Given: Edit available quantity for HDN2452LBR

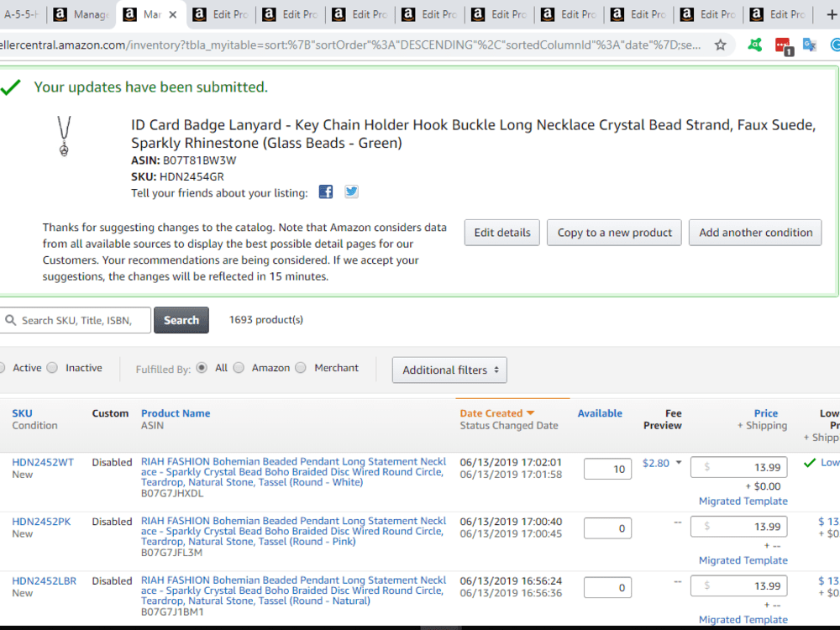Looking at the screenshot, I should pyautogui.click(x=607, y=588).
